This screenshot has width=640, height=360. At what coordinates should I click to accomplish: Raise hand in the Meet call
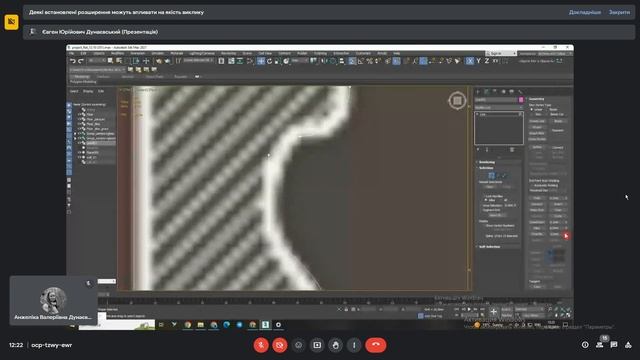[x=336, y=345]
